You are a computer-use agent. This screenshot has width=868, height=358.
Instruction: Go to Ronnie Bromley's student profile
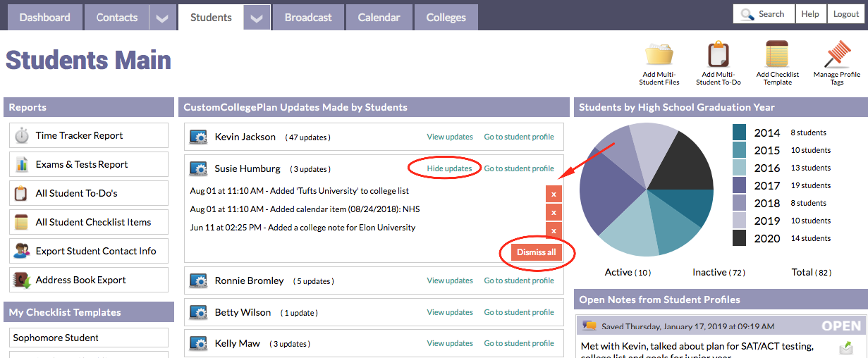point(518,280)
